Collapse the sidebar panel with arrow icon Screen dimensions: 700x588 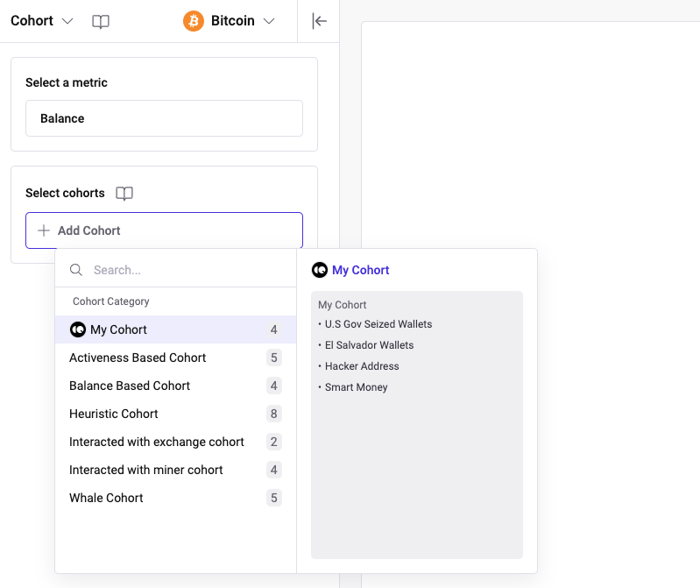tap(320, 21)
